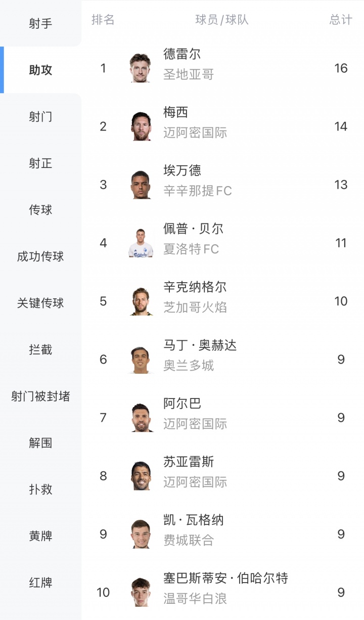This screenshot has height=620, width=364.
Task: Select the 助攻 (assists) tab
Action: [40, 70]
